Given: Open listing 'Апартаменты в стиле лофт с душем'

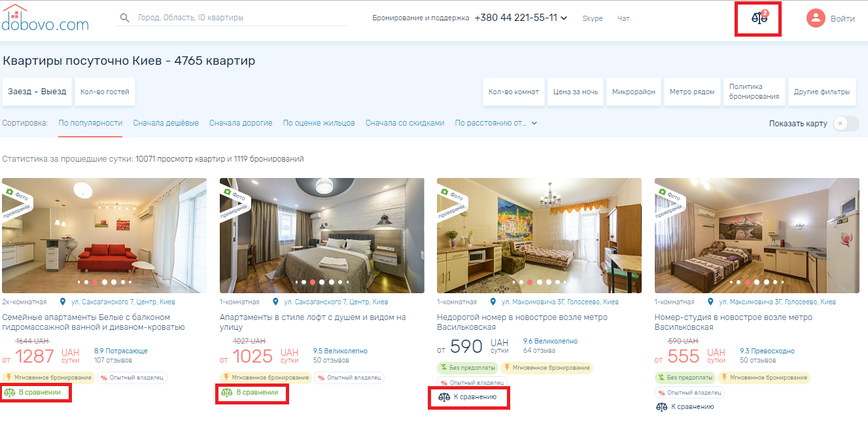Looking at the screenshot, I should point(313,322).
